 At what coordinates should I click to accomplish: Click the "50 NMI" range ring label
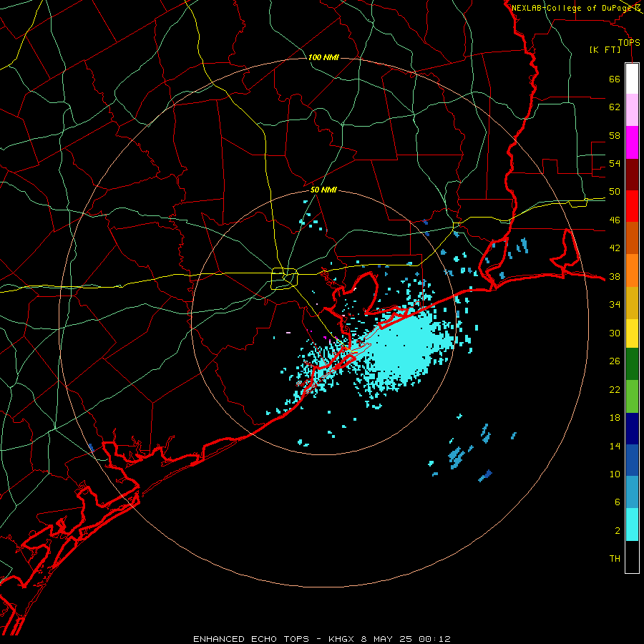tap(323, 190)
